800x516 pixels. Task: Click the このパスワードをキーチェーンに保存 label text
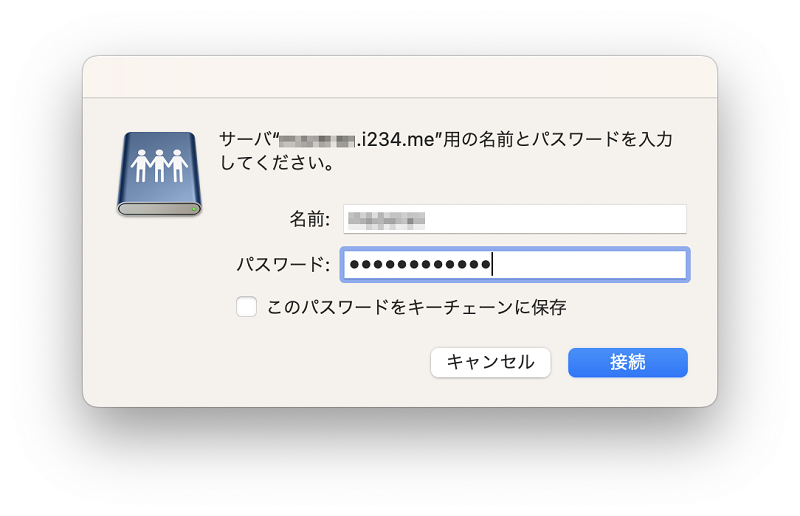[417, 307]
